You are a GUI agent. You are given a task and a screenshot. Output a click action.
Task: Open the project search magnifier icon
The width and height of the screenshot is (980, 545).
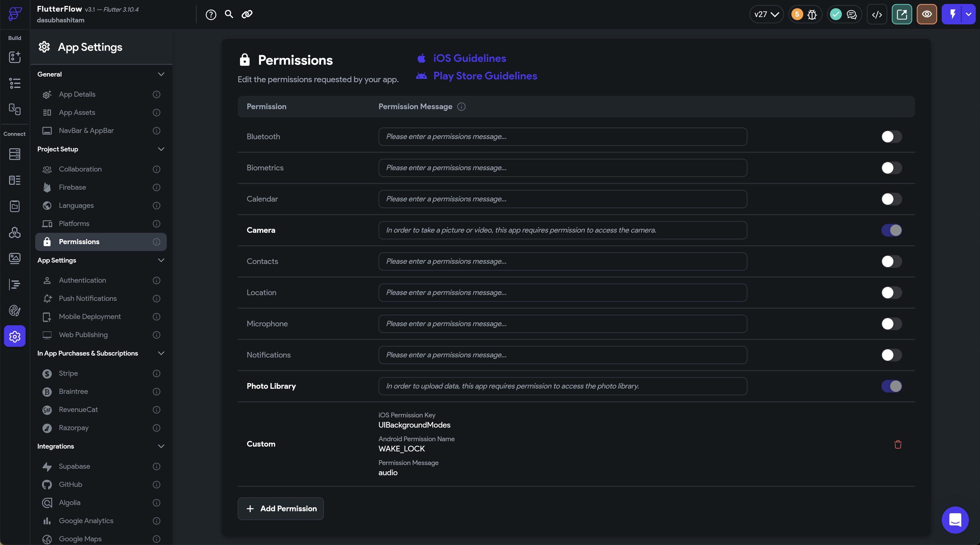click(229, 14)
